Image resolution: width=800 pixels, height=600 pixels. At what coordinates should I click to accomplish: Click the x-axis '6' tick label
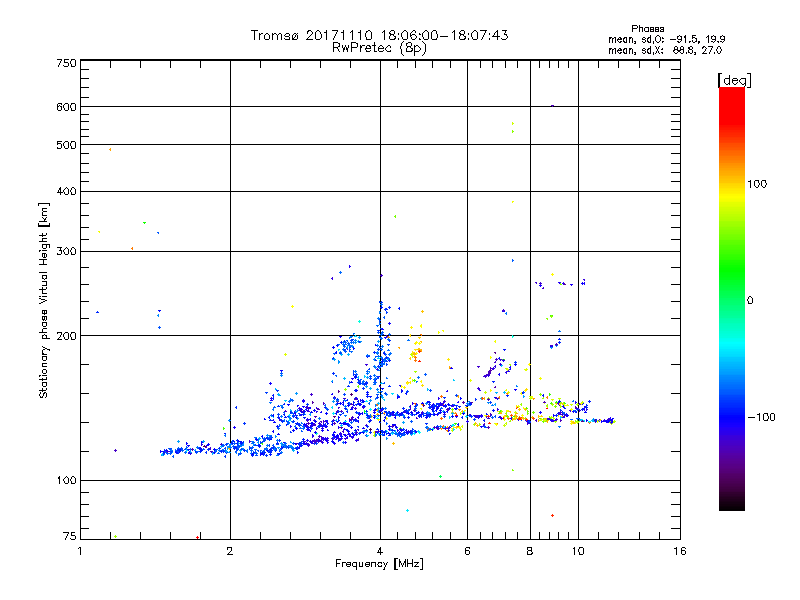[x=467, y=551]
